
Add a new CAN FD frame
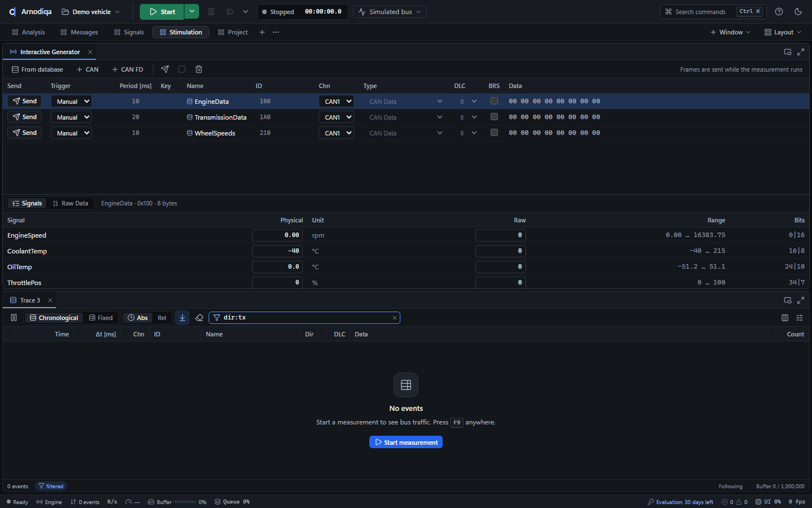[127, 69]
